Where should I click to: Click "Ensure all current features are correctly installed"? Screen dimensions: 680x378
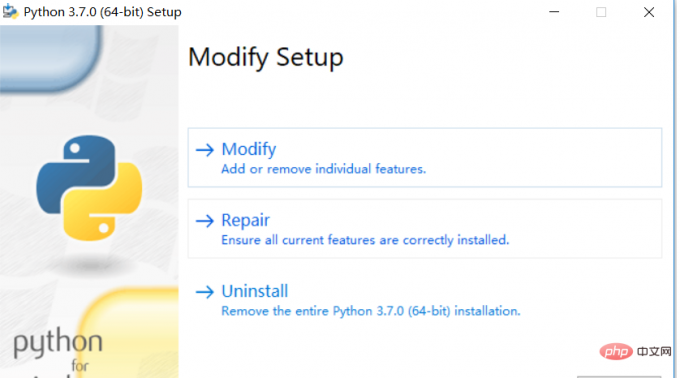[x=365, y=240]
